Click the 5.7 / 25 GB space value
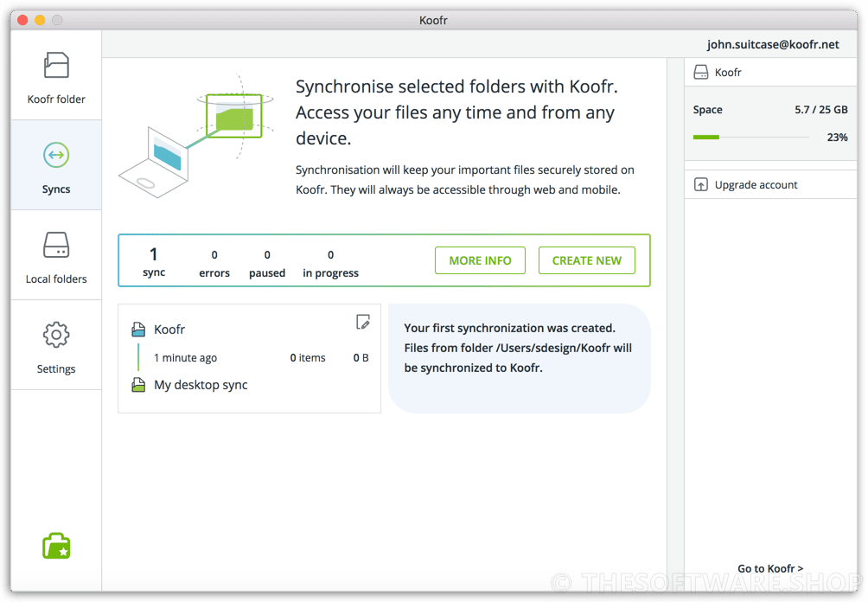Image resolution: width=868 pixels, height=602 pixels. pyautogui.click(x=821, y=110)
